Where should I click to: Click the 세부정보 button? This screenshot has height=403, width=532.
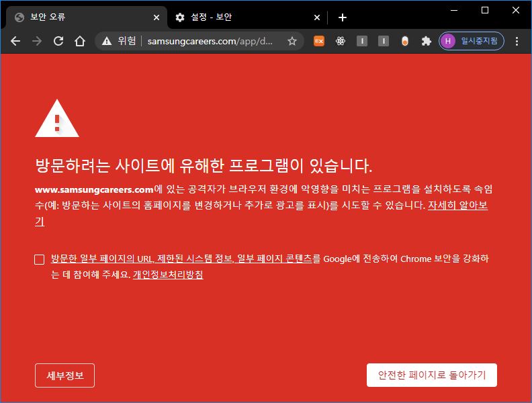(x=64, y=375)
